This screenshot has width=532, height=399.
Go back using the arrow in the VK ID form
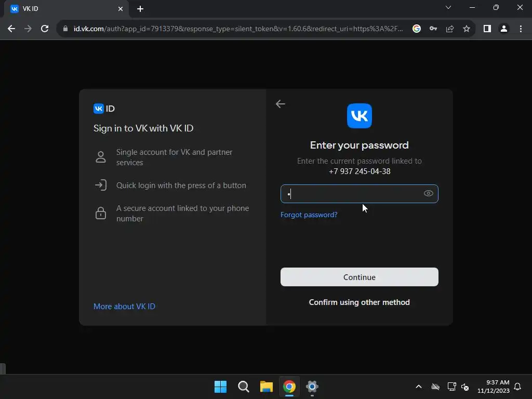pyautogui.click(x=280, y=104)
